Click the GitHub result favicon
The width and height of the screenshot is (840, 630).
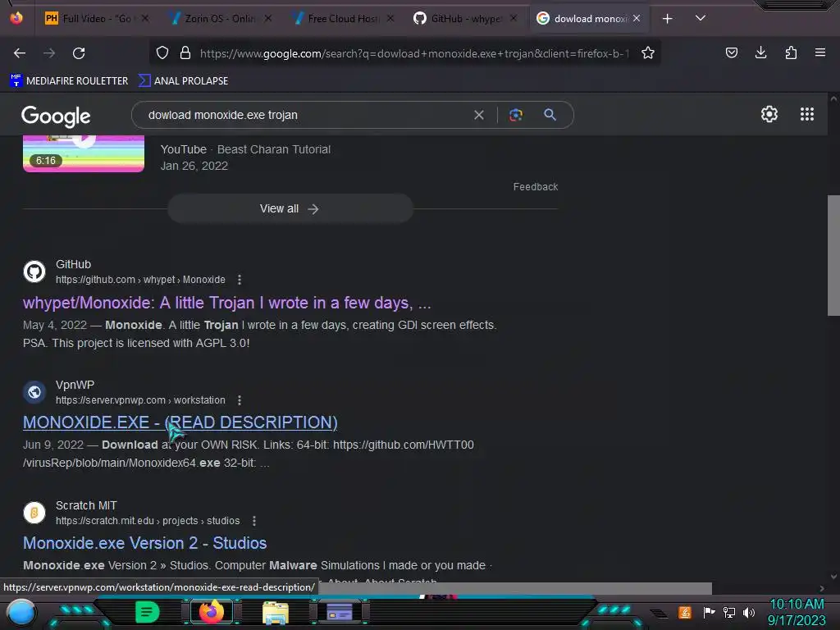pyautogui.click(x=34, y=272)
